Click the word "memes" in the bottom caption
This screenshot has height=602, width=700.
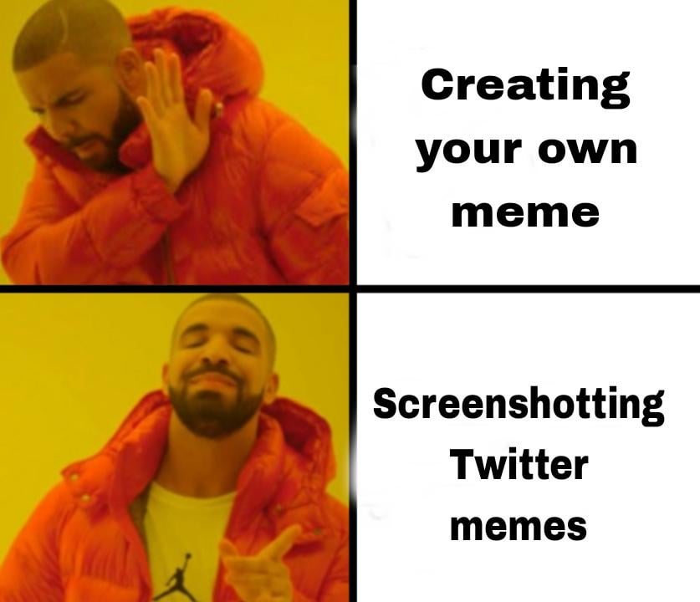[519, 526]
